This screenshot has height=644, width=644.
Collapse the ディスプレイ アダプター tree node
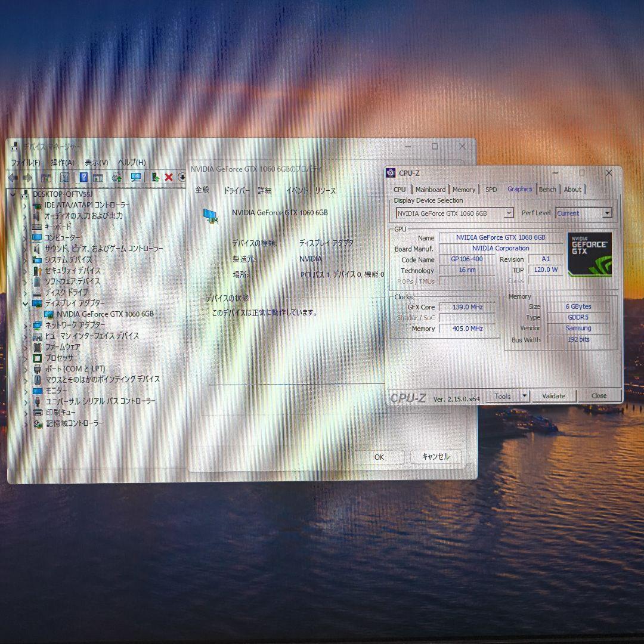click(x=25, y=303)
